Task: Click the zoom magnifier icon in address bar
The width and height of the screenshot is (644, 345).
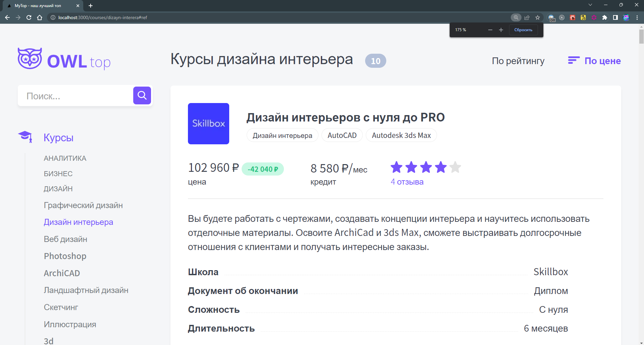Action: click(516, 17)
